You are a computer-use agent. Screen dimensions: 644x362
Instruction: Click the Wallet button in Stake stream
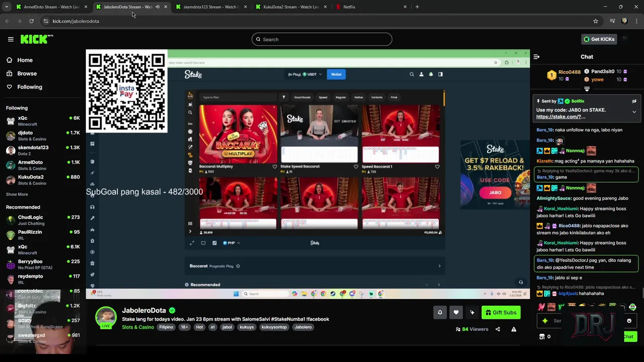coord(336,74)
